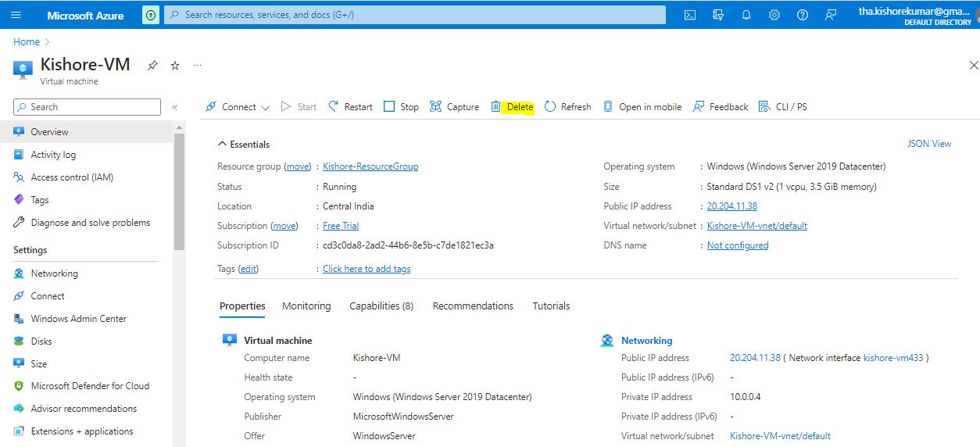Viewport: 980px width, 447px height.
Task: Open portal settings gear icon
Action: point(774,15)
